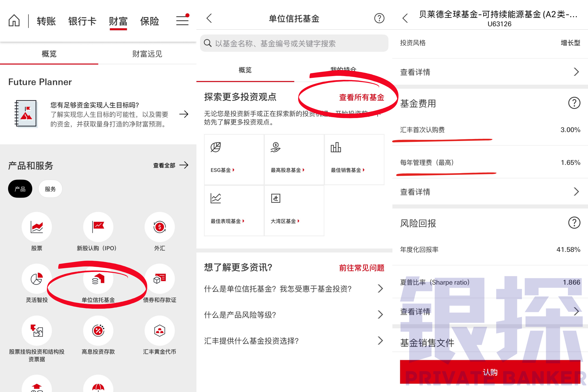Expand 查看详情 under 基金费用
The width and height of the screenshot is (588, 392).
[x=490, y=192]
